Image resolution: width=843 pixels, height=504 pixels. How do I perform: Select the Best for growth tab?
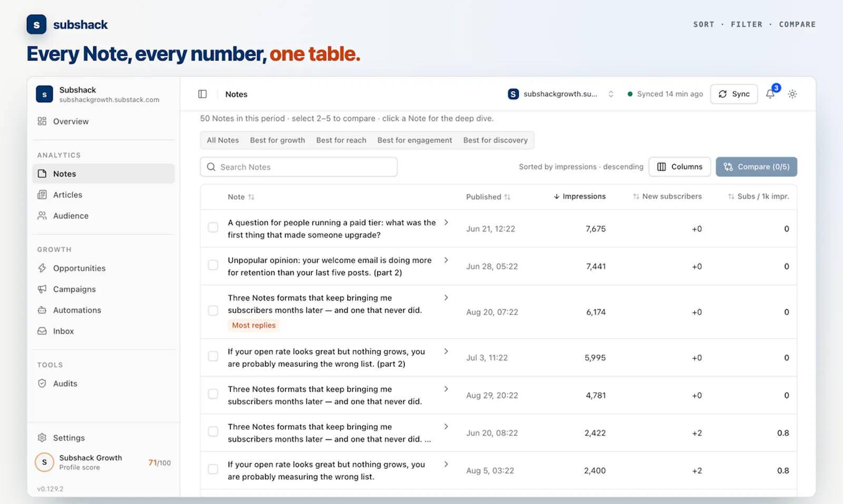point(278,140)
